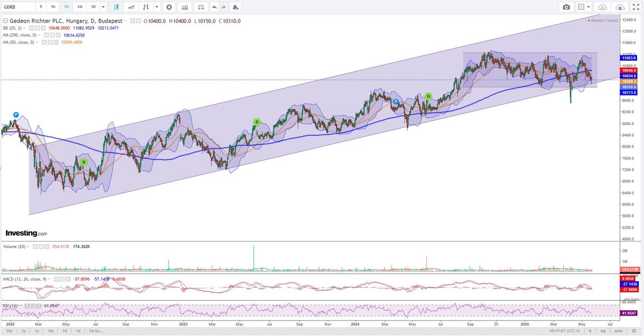Open the Gedeon Richter title dropdown arrow

pyautogui.click(x=126, y=21)
